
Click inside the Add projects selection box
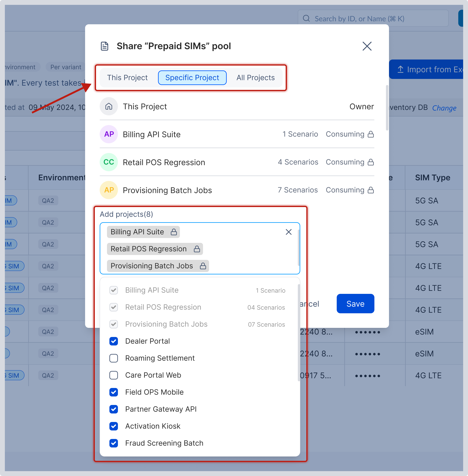click(200, 249)
